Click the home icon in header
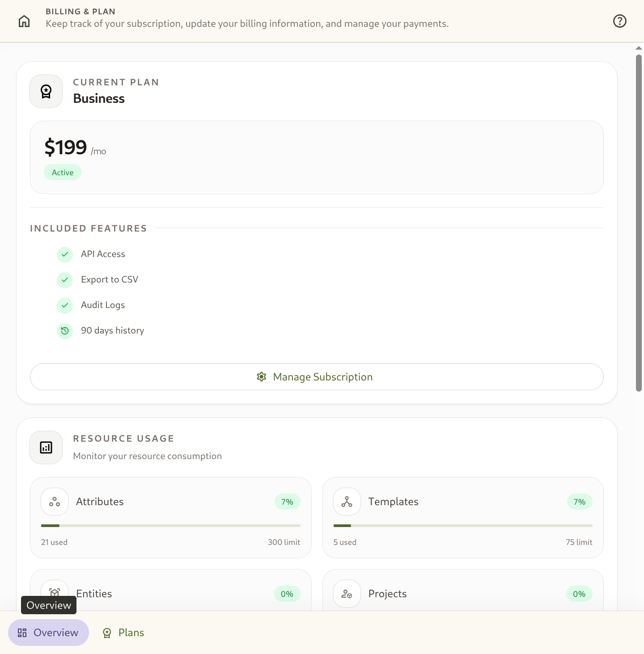This screenshot has height=654, width=644. click(24, 21)
